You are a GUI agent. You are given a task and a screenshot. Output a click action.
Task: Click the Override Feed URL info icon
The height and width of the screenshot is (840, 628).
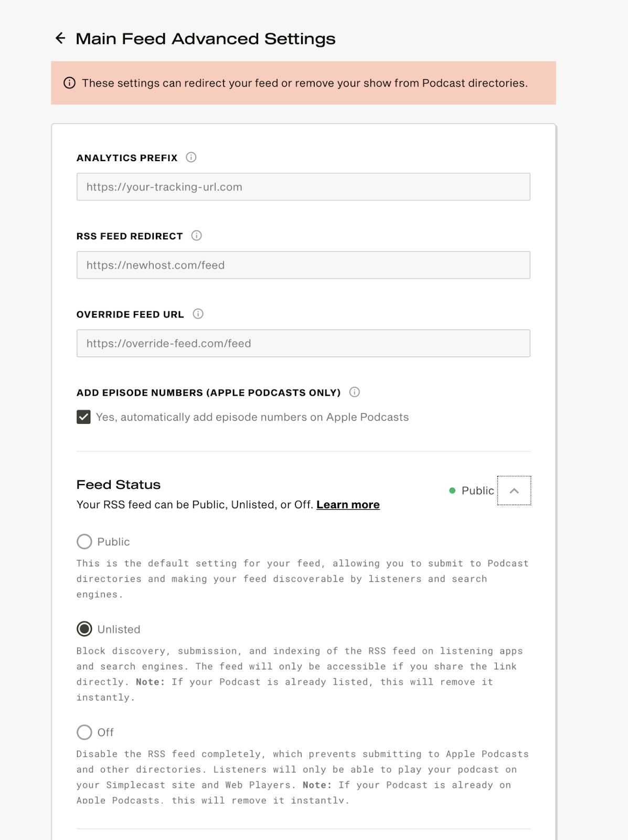(x=198, y=314)
